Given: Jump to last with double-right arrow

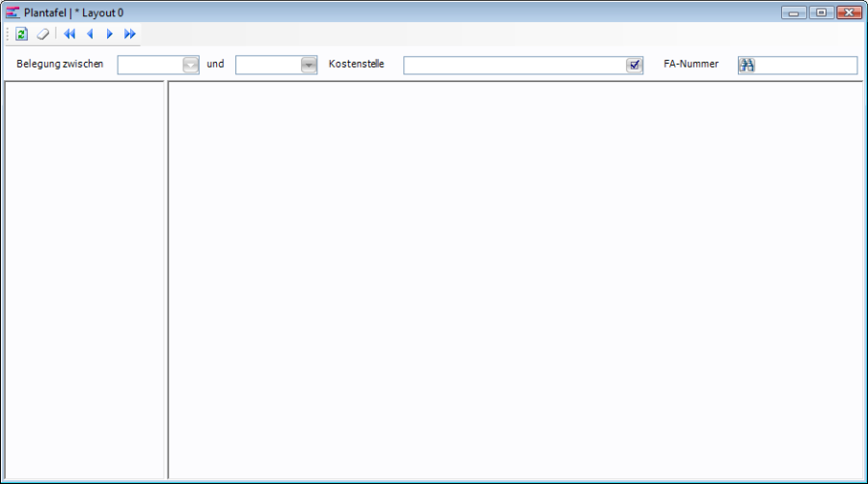Looking at the screenshot, I should tap(130, 34).
